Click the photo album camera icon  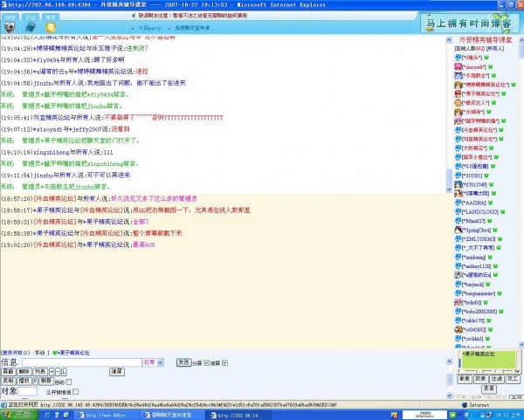(x=9, y=27)
